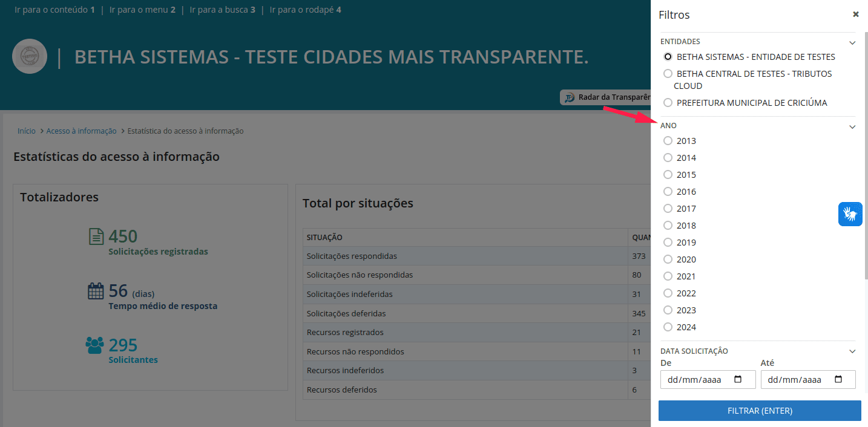The height and width of the screenshot is (427, 868).
Task: Collapse the Entidades filter section
Action: pyautogui.click(x=852, y=42)
